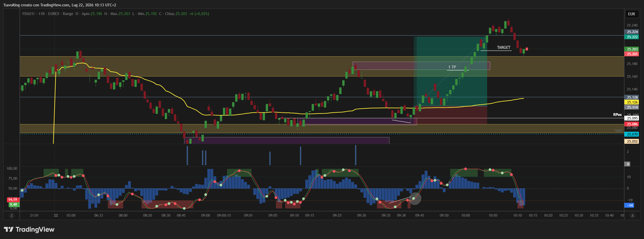Viewport: 644px width, 239px height.
Task: Click the 25.160 price scale label
Action: pyautogui.click(x=632, y=76)
